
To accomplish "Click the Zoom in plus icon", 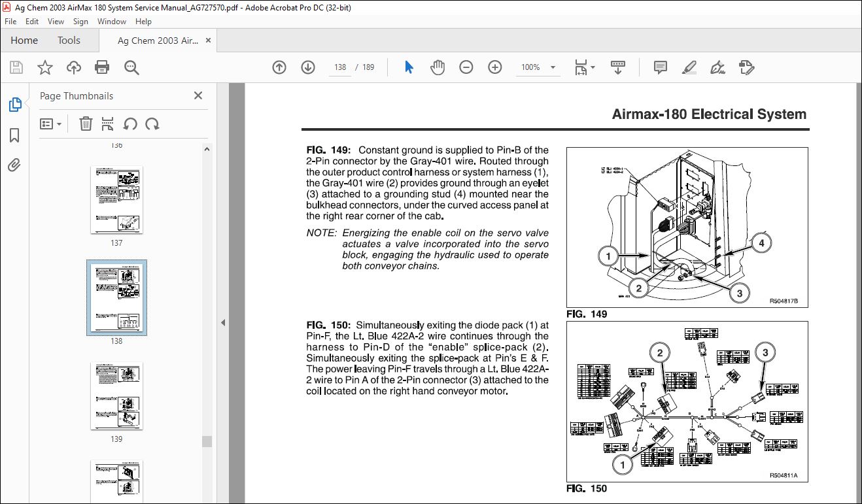I will (495, 67).
